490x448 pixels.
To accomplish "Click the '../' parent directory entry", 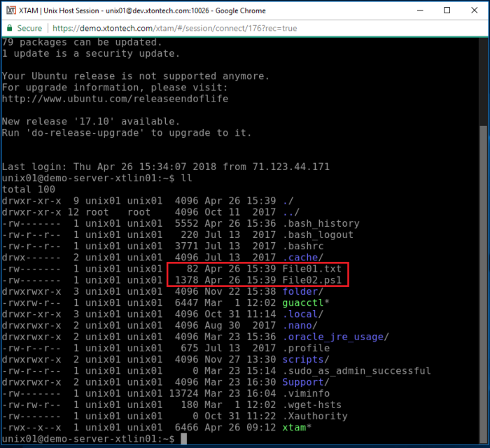I will click(291, 212).
